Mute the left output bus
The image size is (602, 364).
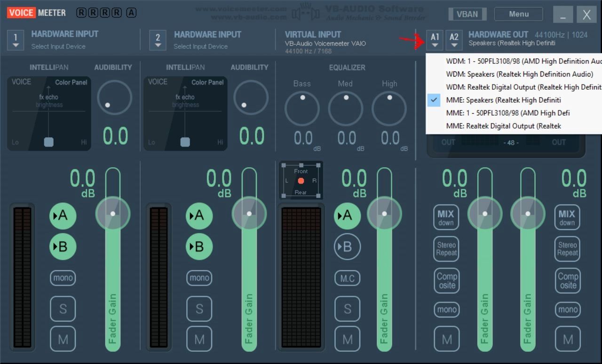click(x=446, y=339)
